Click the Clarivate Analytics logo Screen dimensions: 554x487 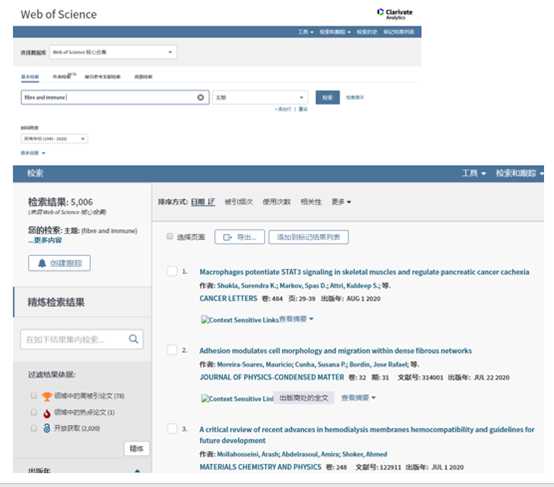pyautogui.click(x=395, y=14)
